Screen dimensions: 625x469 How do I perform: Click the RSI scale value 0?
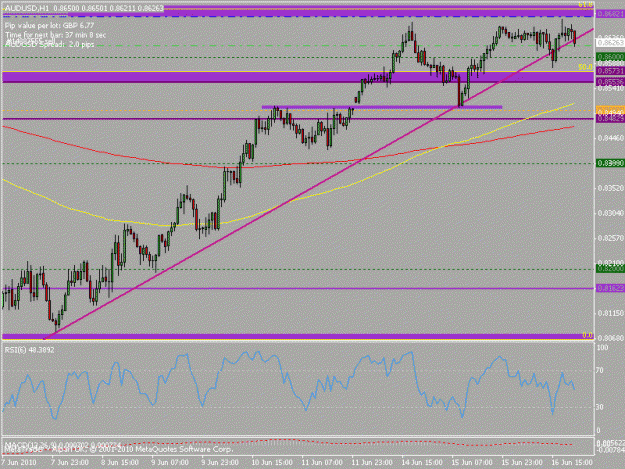pos(598,431)
